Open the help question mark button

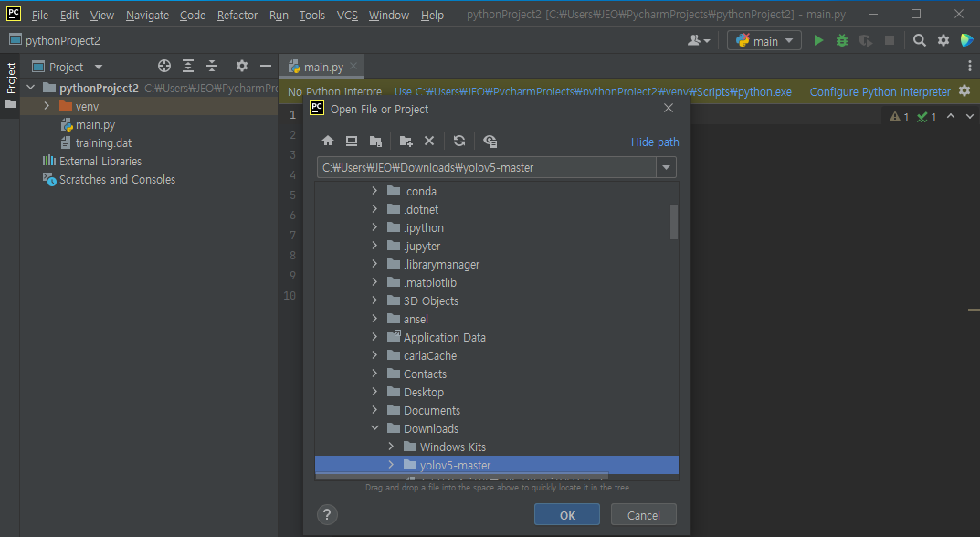[x=327, y=514]
